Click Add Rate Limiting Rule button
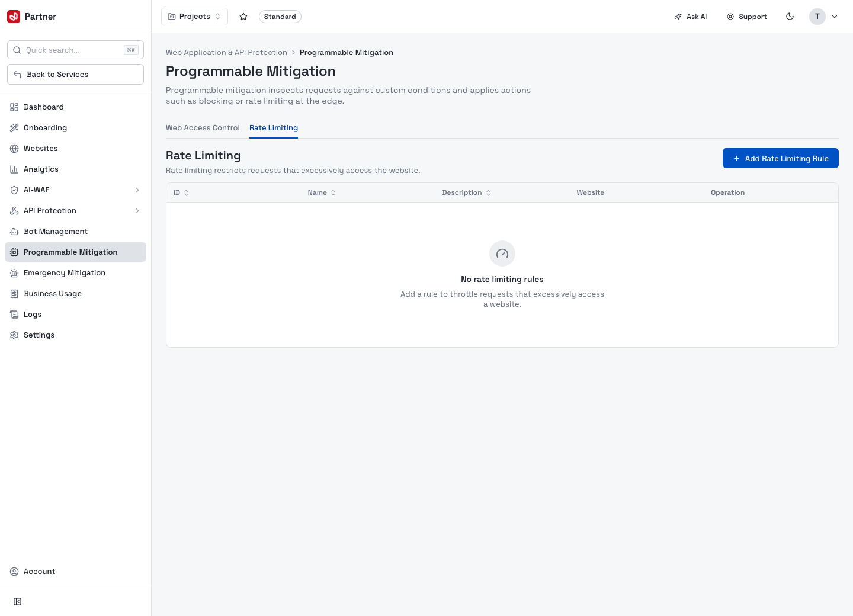The width and height of the screenshot is (853, 616). pos(780,158)
